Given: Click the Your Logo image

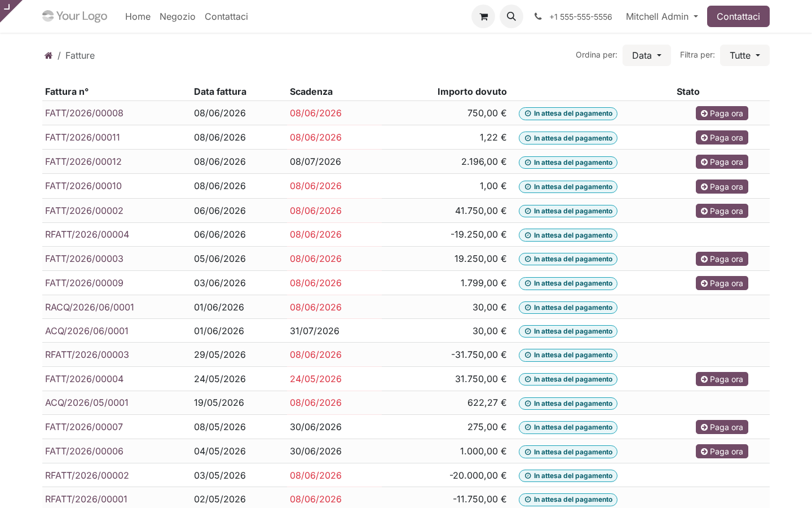Looking at the screenshot, I should (75, 16).
